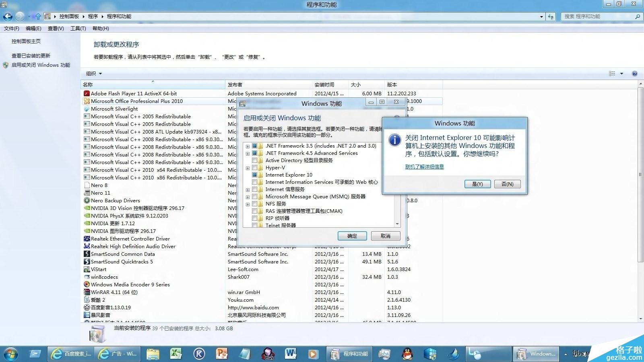Viewport: 644px width, 362px height.
Task: Open the PowerPoint taskbar icon
Action: [222, 354]
